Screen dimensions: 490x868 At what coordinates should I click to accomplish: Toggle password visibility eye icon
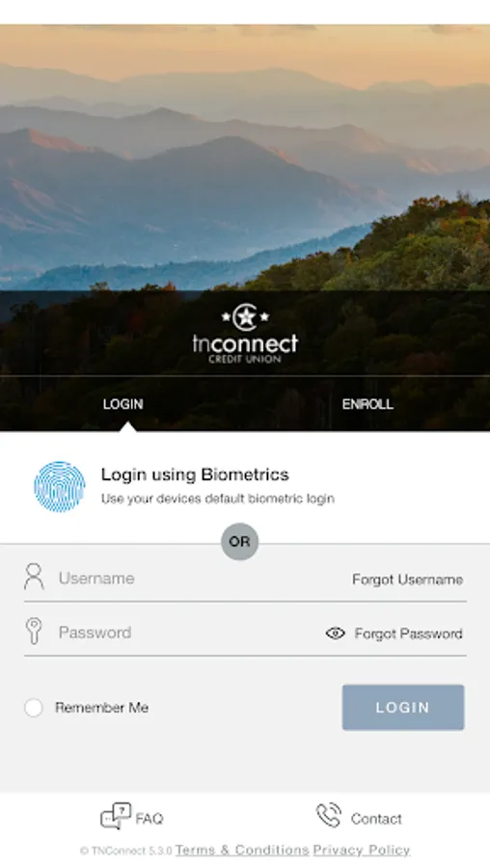[336, 634]
